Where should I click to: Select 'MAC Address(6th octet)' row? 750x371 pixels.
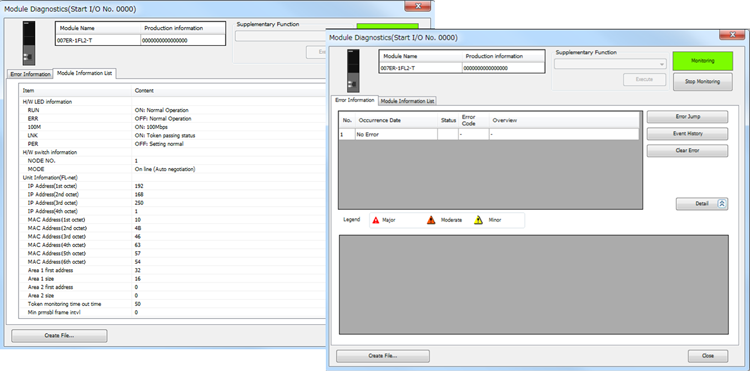coord(172,262)
